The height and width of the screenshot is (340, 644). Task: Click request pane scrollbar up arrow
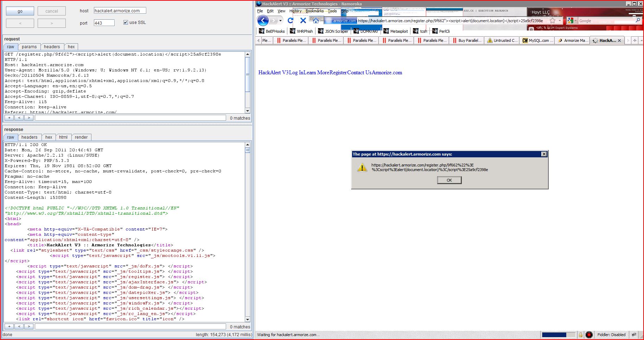pyautogui.click(x=248, y=54)
